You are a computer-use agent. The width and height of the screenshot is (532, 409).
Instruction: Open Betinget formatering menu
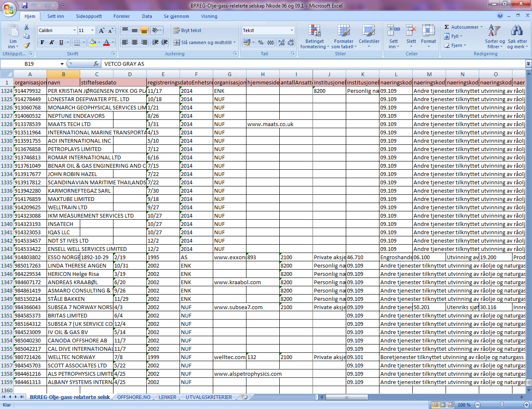click(x=314, y=37)
